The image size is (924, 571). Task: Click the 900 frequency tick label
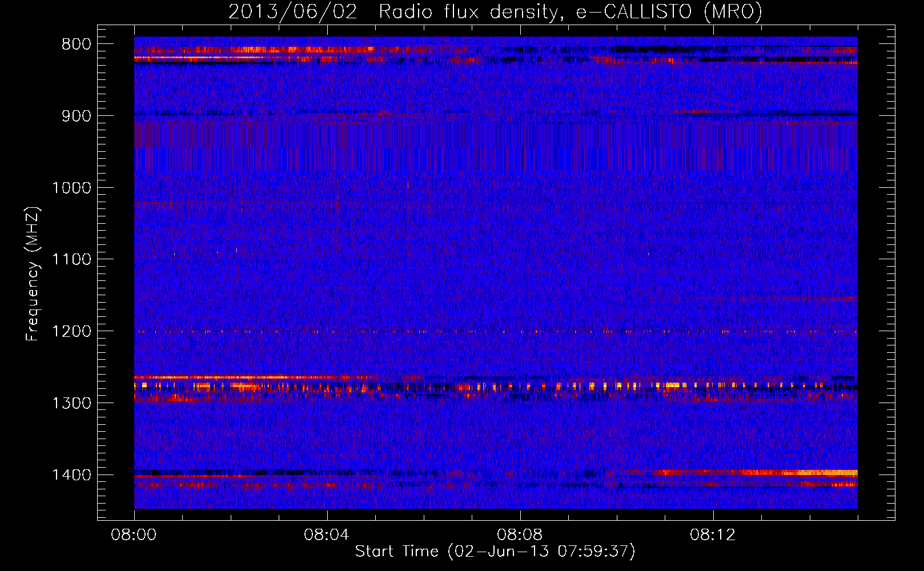77,116
